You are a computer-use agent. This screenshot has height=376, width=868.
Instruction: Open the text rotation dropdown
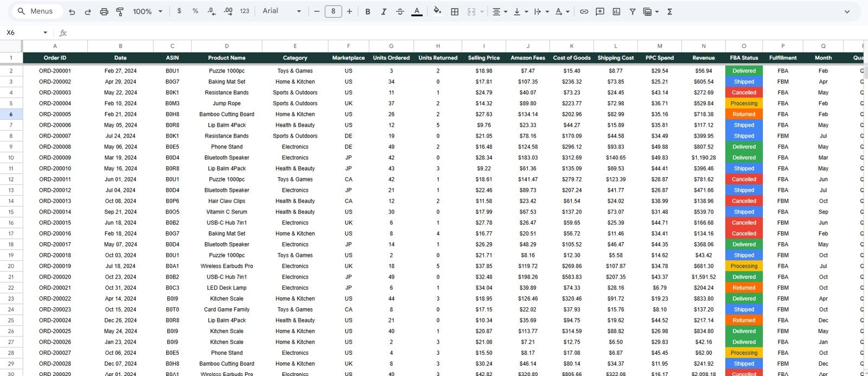coord(562,11)
